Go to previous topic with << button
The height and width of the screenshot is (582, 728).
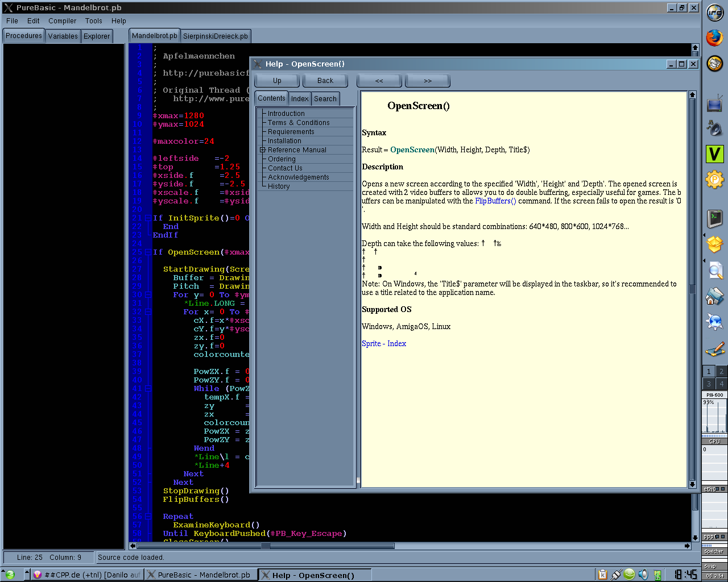pos(379,81)
